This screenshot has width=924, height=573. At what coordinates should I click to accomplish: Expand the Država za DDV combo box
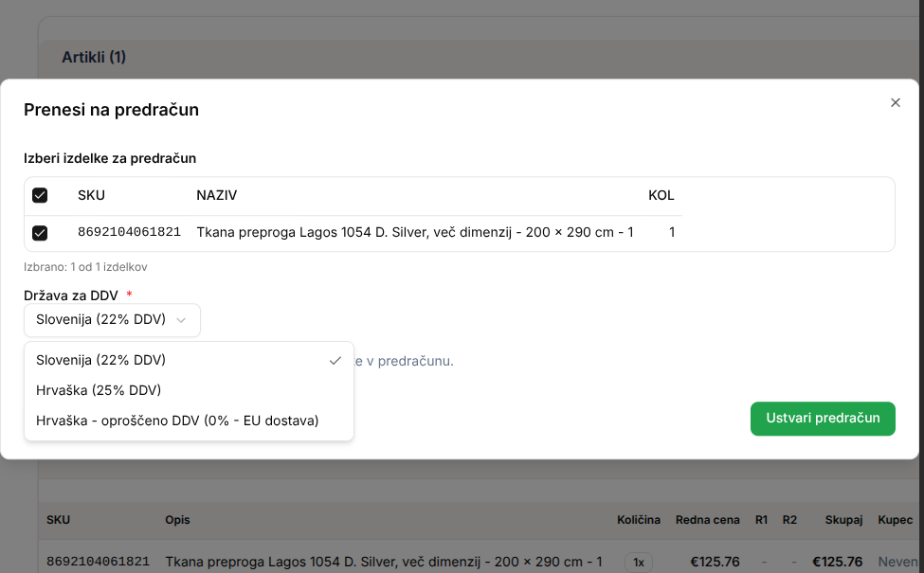point(112,320)
